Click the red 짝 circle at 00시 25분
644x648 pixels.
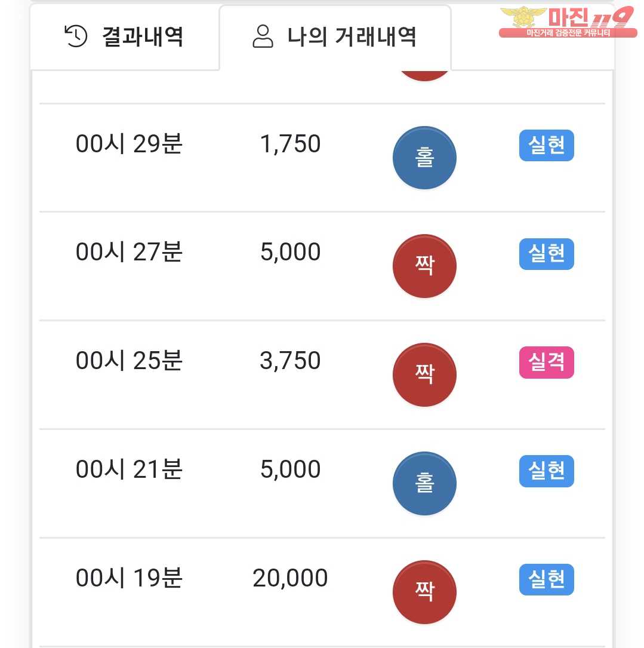424,375
